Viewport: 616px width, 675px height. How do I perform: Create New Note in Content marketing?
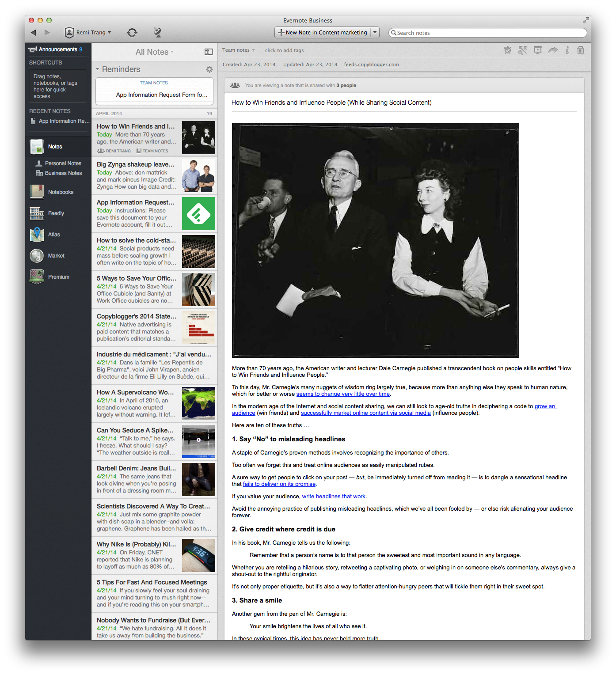[x=323, y=32]
